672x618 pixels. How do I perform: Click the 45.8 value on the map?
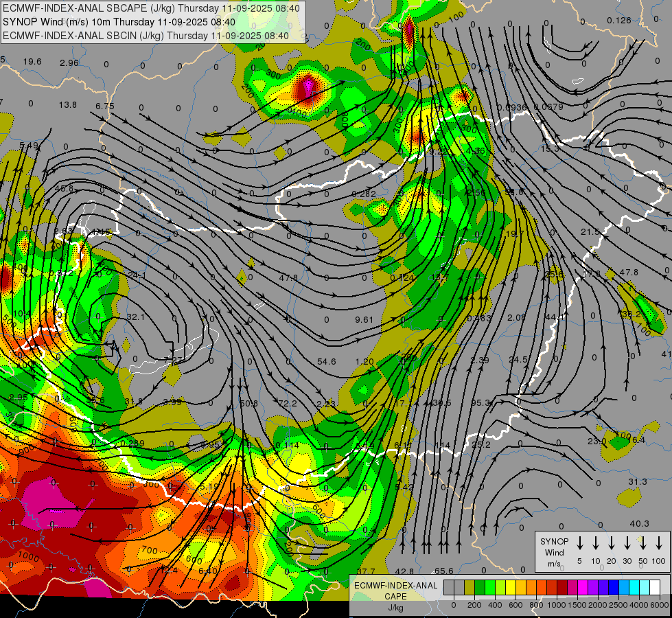click(64, 188)
